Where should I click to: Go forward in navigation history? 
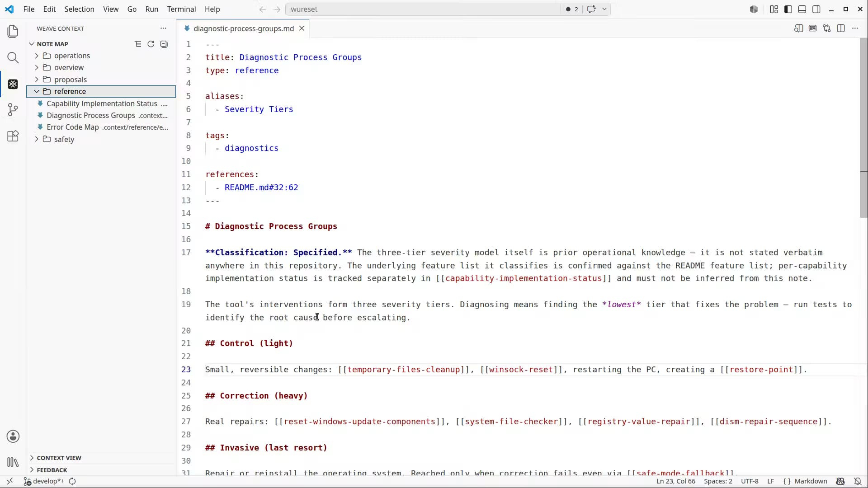(x=277, y=9)
